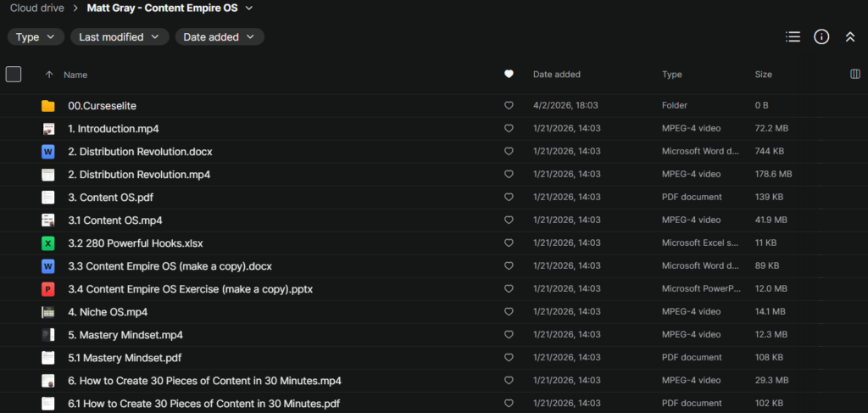Collapse the filter bar with double chevron
Viewport: 868px width, 413px height.
850,36
